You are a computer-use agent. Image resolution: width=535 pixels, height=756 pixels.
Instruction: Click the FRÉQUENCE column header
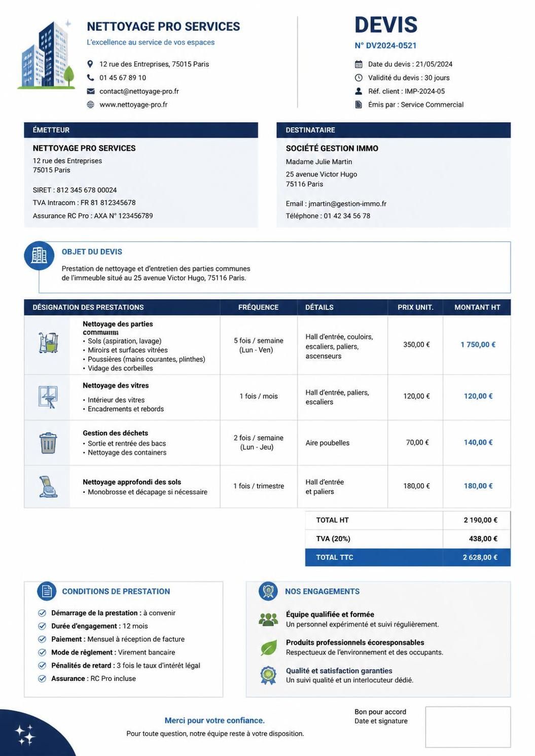(259, 307)
